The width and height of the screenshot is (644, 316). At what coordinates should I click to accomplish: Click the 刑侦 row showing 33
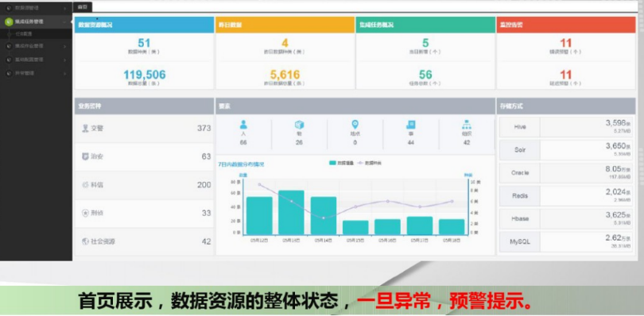(144, 213)
